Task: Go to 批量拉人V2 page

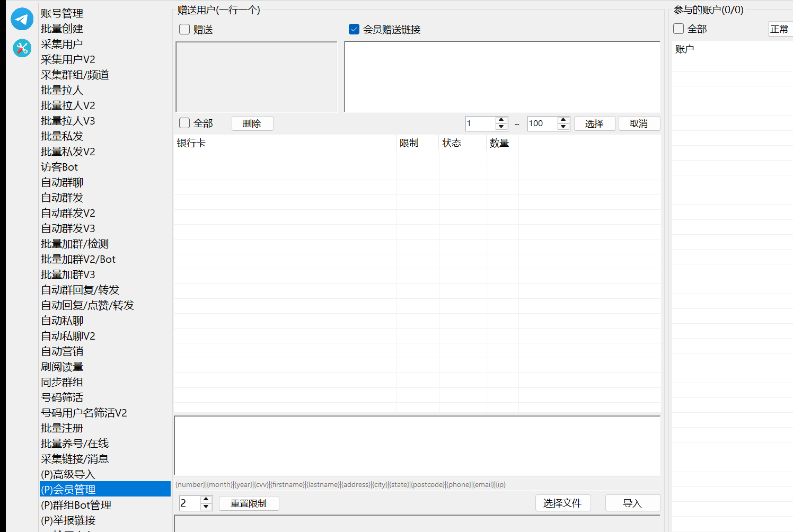Action: click(68, 105)
